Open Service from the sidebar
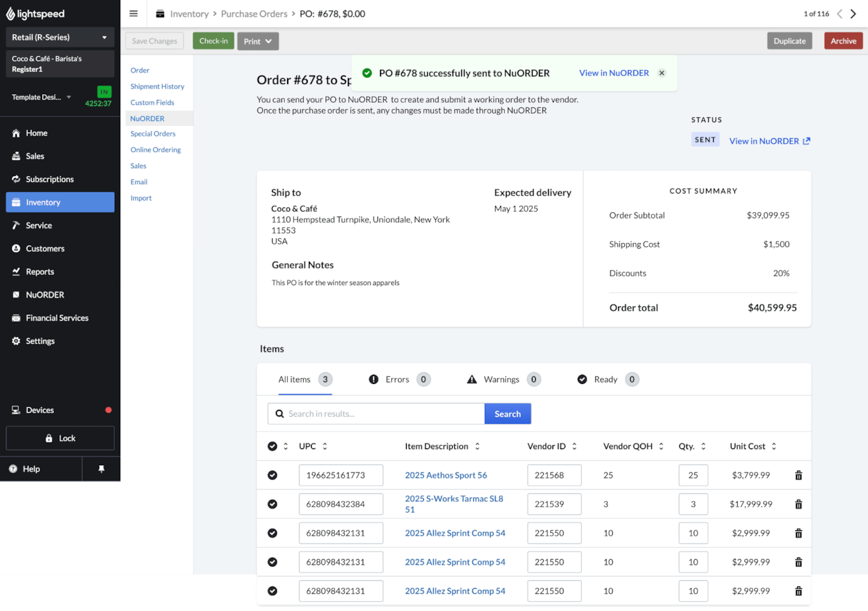Image resolution: width=868 pixels, height=611 pixels. (60, 225)
